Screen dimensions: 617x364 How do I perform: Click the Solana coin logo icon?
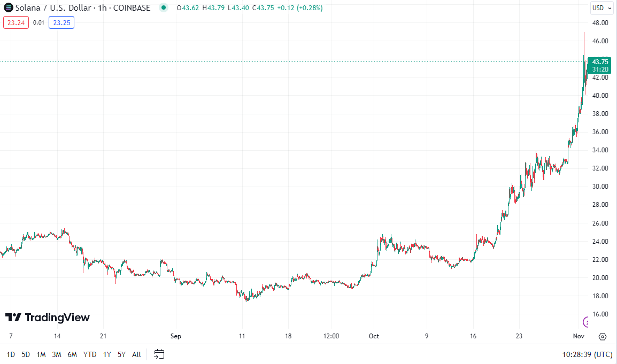tap(9, 8)
